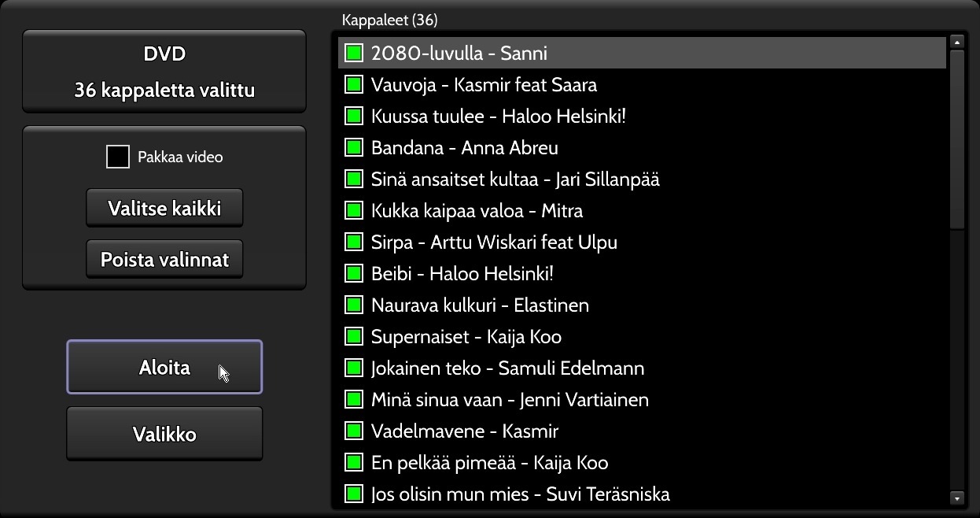This screenshot has height=518, width=980.
Task: Select song title Bandana - Anna Abreu
Action: 465,148
